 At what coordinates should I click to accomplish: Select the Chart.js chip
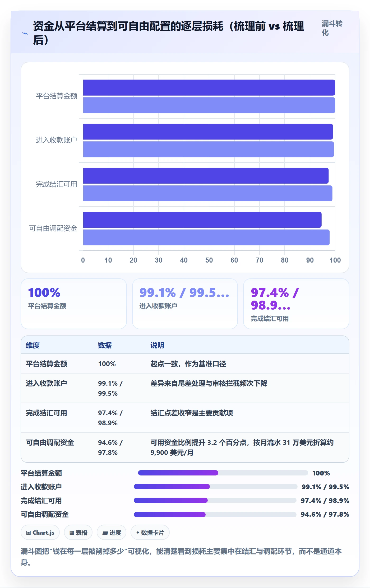(40, 532)
